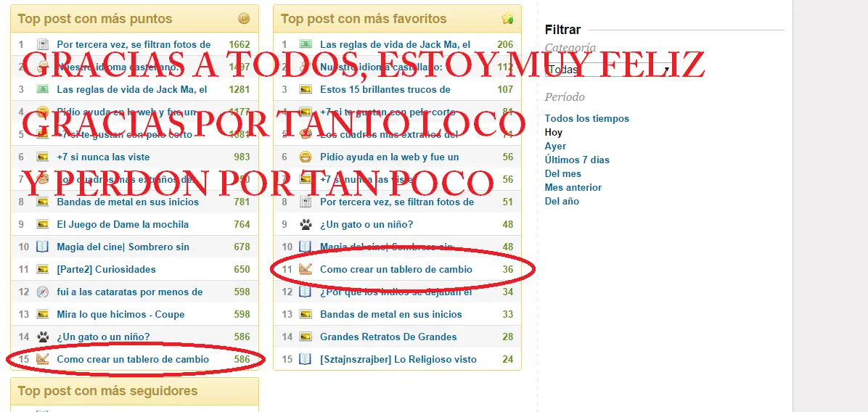
Task: Filter posts by 'Del año'
Action: 562,202
